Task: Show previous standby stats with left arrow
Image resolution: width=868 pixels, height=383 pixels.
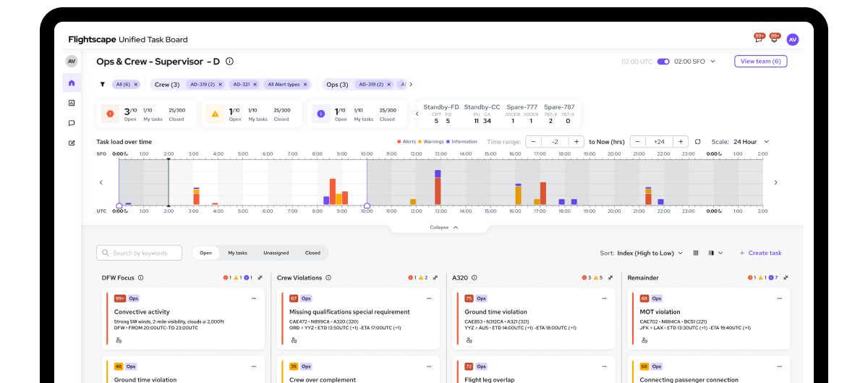Action: point(417,114)
